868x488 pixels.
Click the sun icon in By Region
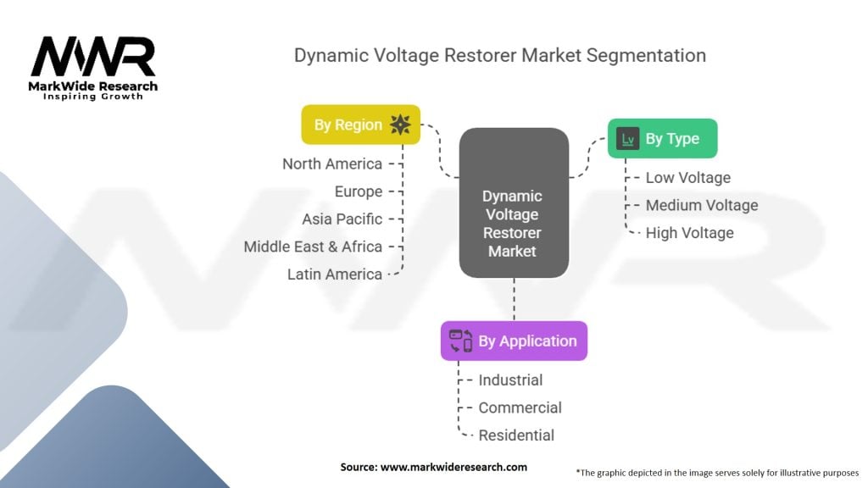point(400,125)
